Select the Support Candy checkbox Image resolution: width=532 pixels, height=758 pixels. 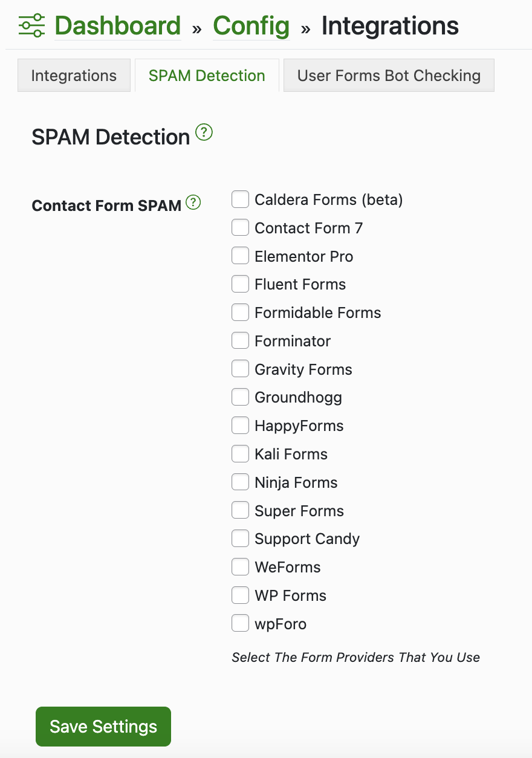(240, 538)
